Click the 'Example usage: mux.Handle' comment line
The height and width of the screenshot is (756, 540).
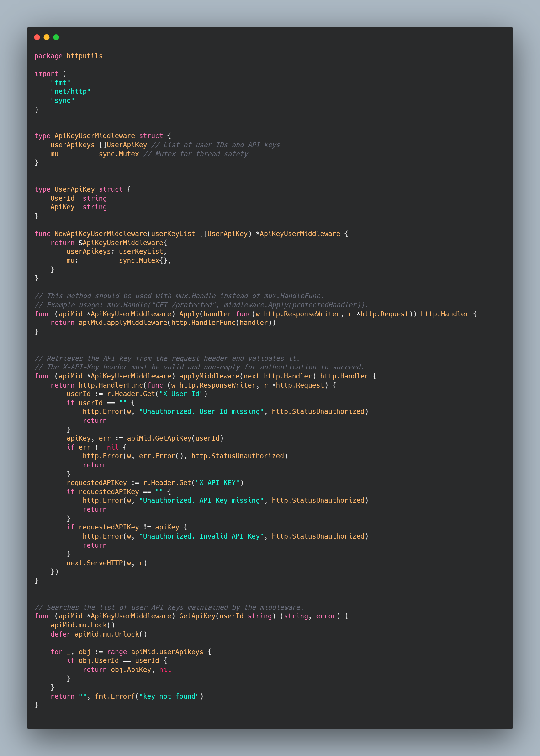coord(201,305)
